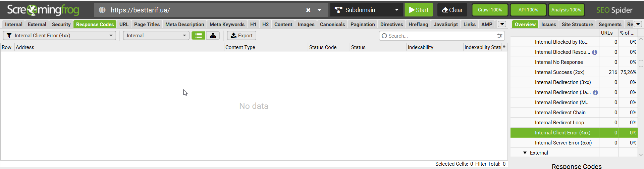Click the Screaming Frog logo
Viewport: 644px width, 169px height.
(43, 10)
